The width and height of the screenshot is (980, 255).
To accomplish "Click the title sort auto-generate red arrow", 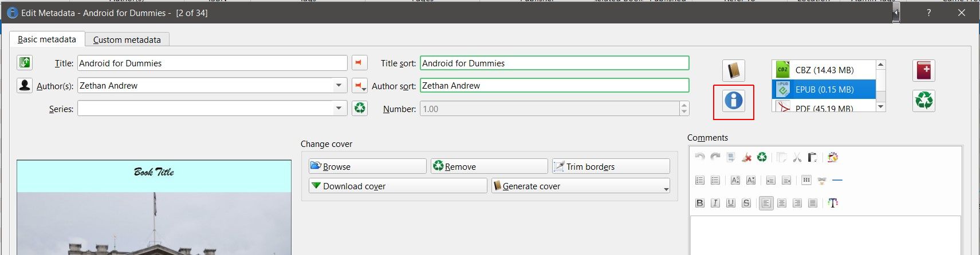I will 359,62.
